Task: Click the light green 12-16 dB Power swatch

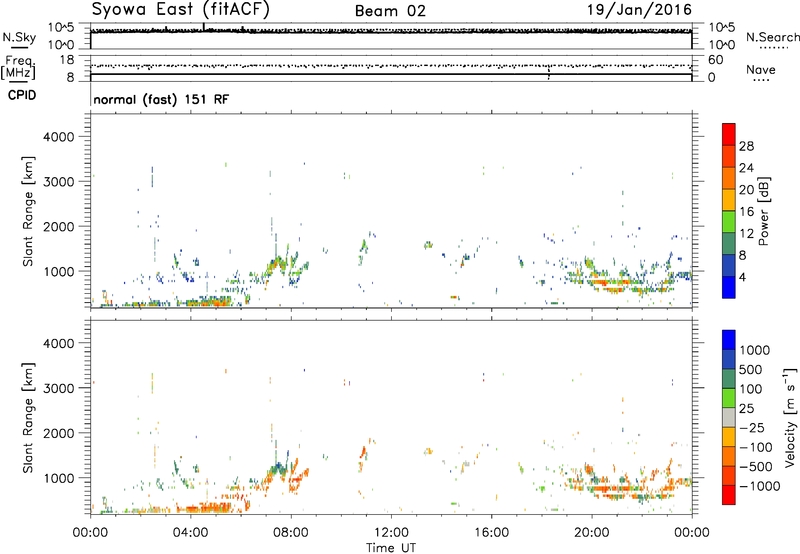Action: point(729,222)
